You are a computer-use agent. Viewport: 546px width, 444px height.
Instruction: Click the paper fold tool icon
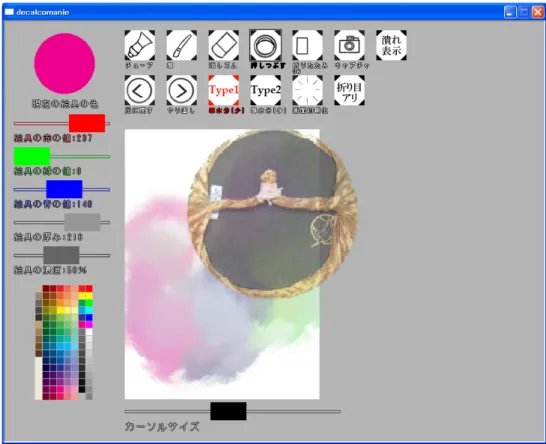307,45
